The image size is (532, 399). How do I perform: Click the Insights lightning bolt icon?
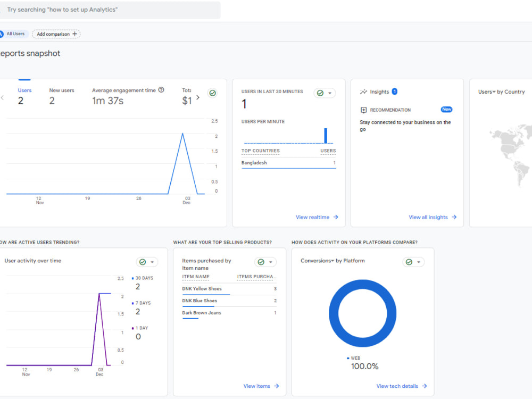[363, 92]
